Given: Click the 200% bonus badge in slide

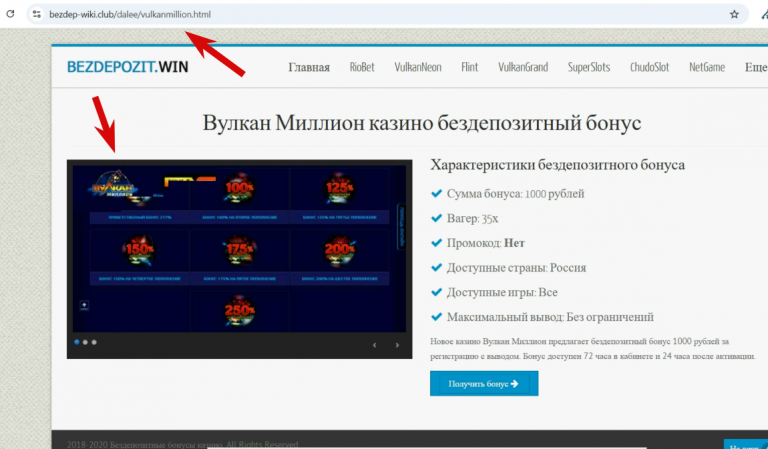Looking at the screenshot, I should [339, 250].
